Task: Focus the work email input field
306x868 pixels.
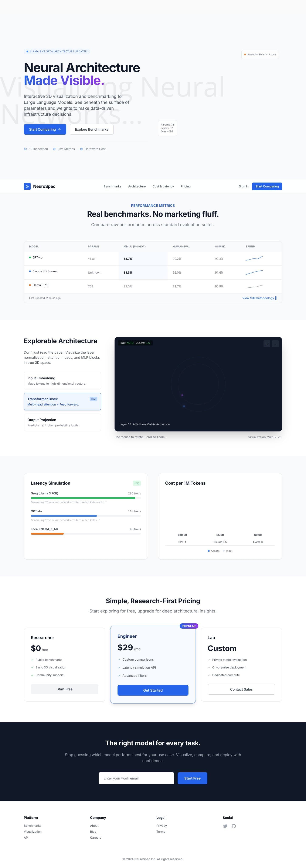Action: pyautogui.click(x=136, y=778)
